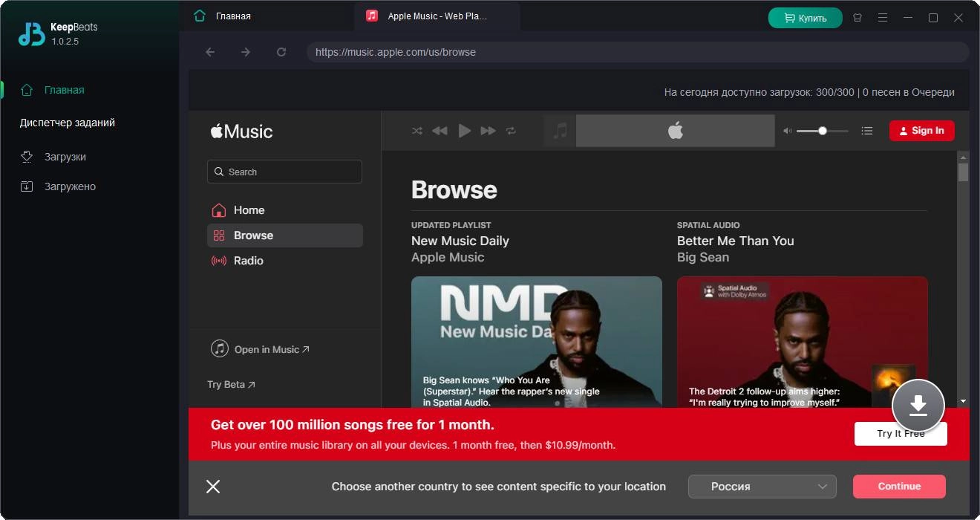The width and height of the screenshot is (980, 520).
Task: Open the playback queue list icon
Action: [x=866, y=131]
